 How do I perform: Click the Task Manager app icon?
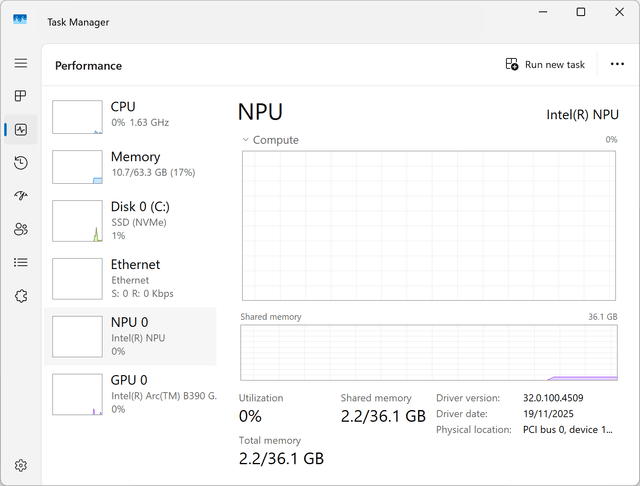click(20, 19)
